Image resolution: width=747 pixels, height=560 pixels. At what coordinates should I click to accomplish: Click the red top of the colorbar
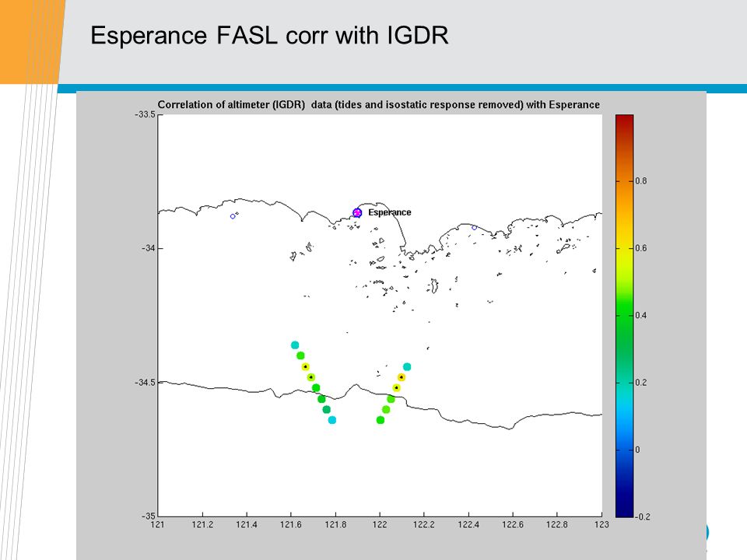tap(624, 122)
